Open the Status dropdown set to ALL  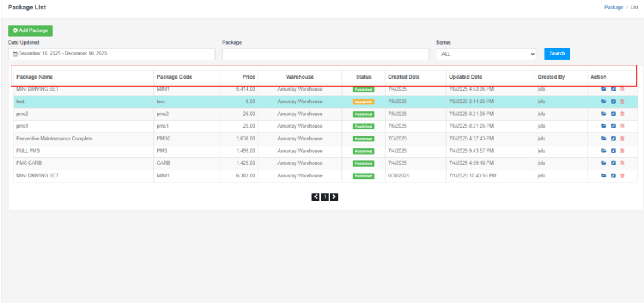pos(486,54)
